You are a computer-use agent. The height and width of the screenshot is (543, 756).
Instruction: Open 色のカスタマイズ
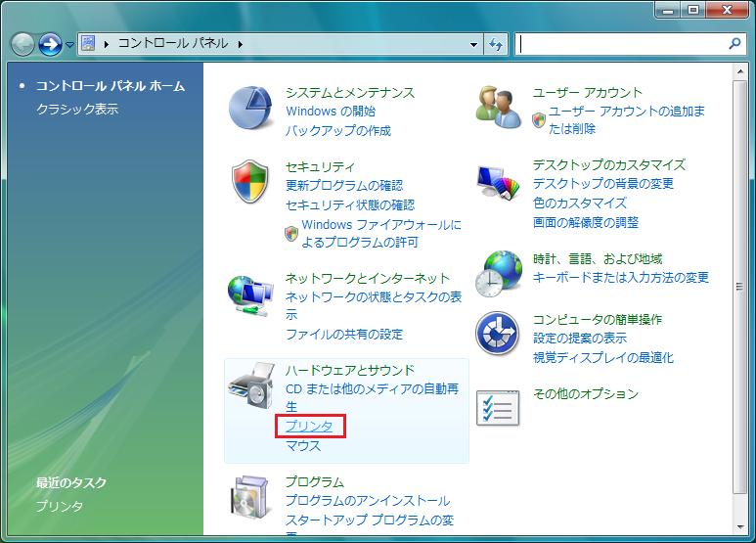click(580, 204)
